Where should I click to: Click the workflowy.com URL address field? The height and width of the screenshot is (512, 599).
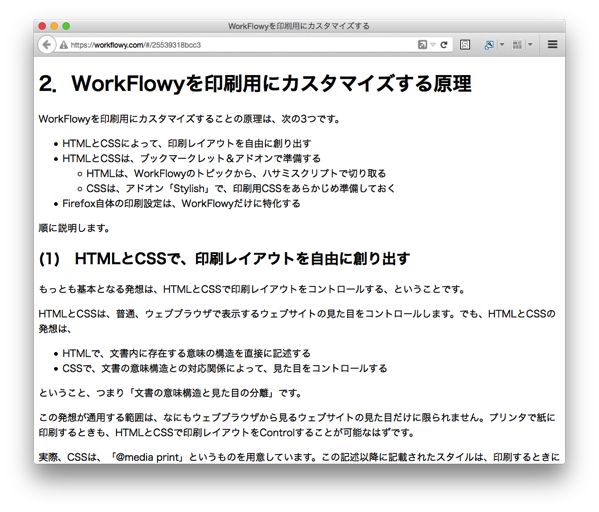pos(243,45)
